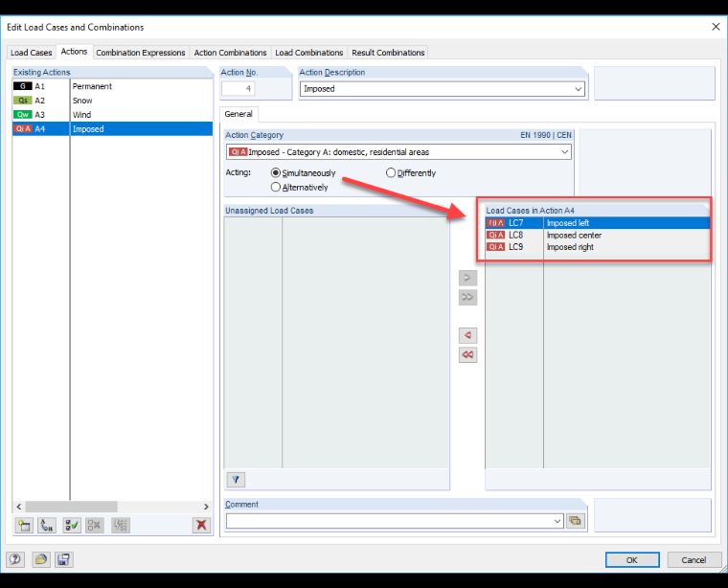
Task: Open the comment library icon beside Comment field
Action: point(576,521)
